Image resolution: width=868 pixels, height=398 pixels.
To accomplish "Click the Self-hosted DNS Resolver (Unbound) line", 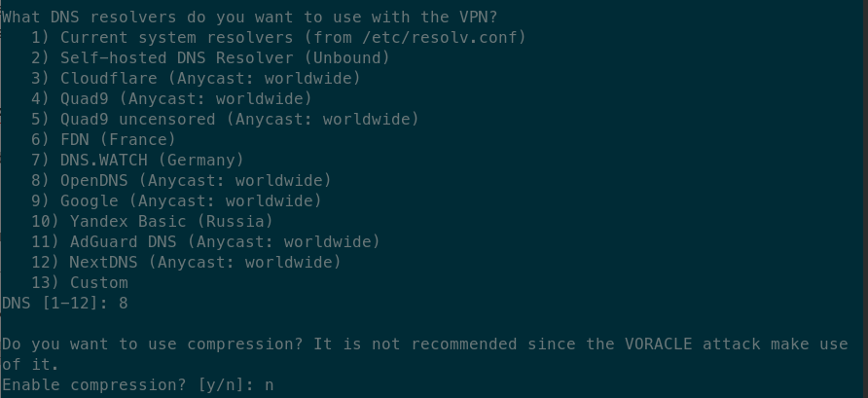I will 210,58.
